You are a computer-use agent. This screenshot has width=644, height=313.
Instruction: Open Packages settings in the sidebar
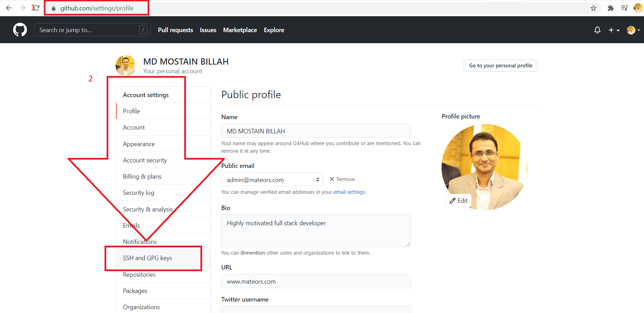point(163,291)
